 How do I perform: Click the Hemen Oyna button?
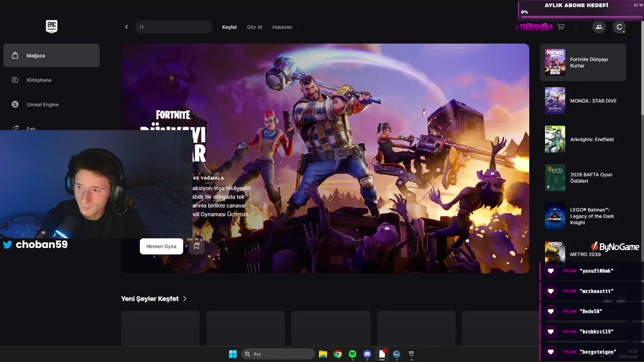tap(162, 246)
